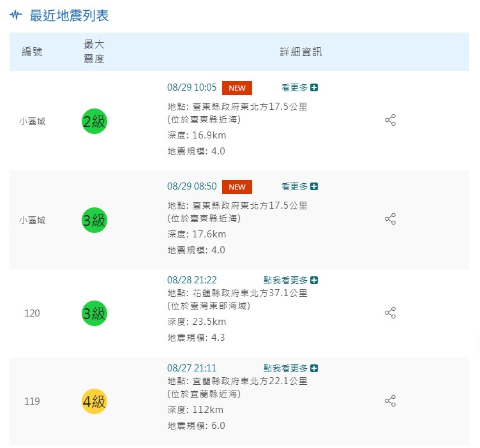Click share icon for 08/29 10:05 earthquake
Image resolution: width=480 pixels, height=448 pixels.
click(391, 121)
